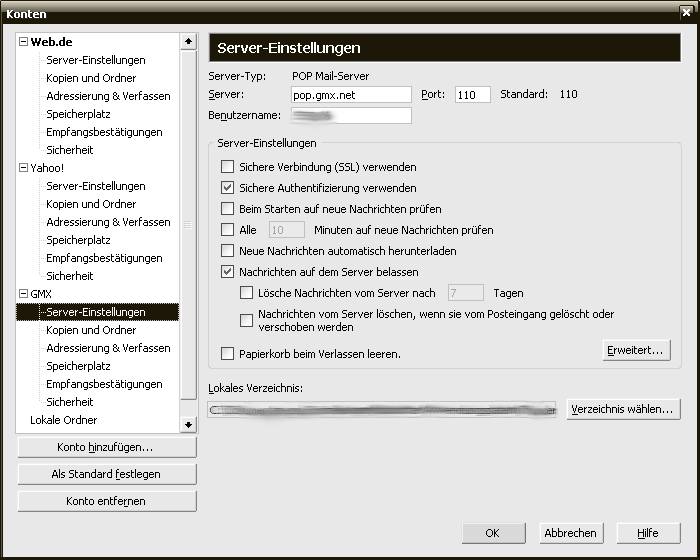Viewport: 700px width, 560px height.
Task: Collapse the GMX account tree
Action: (23, 293)
